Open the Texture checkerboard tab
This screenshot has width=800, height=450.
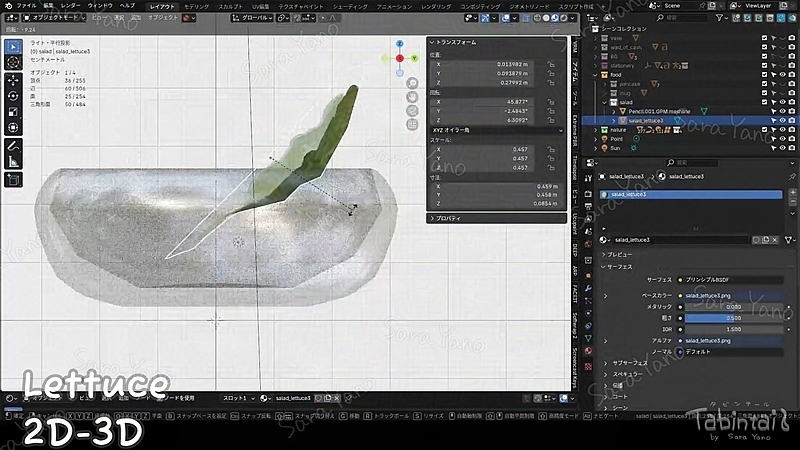[588, 366]
